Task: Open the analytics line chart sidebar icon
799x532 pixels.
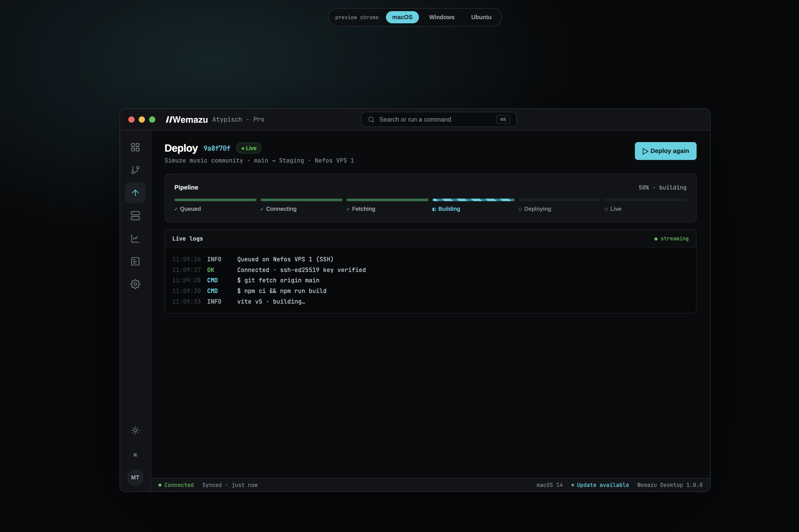Action: click(135, 239)
